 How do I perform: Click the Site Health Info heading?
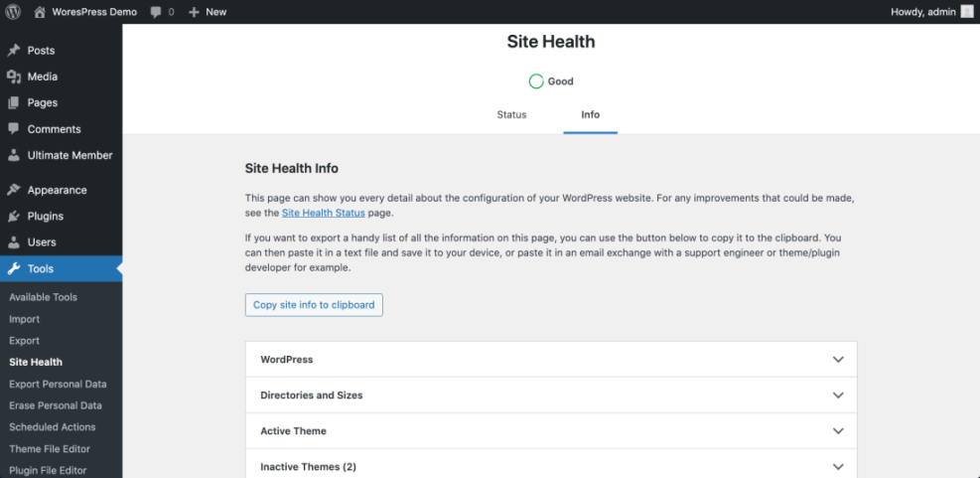pos(291,168)
